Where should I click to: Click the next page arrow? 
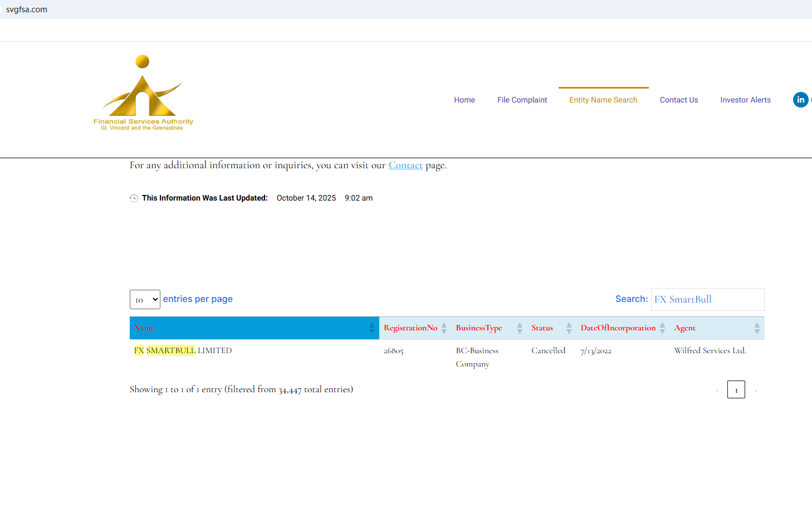click(756, 391)
